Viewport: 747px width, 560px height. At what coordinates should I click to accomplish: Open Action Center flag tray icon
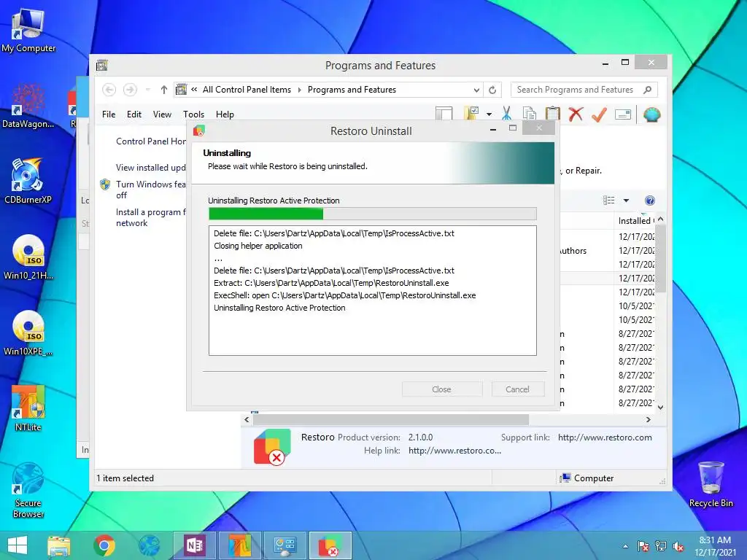(x=643, y=546)
